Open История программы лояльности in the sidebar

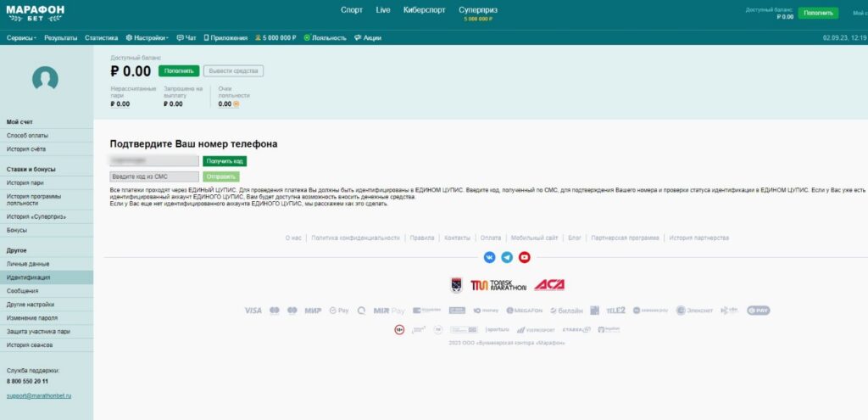(47, 199)
